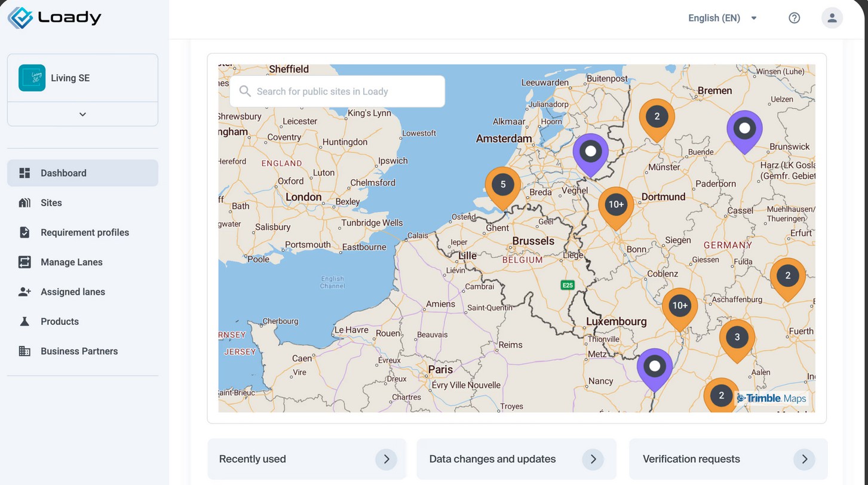Expand the Living SE company selector chevron
Screen dimensions: 868x485
pyautogui.click(x=82, y=114)
